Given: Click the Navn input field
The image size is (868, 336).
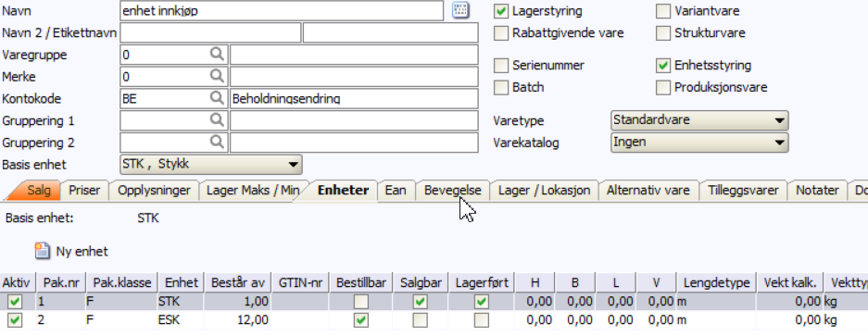Looking at the screenshot, I should (x=282, y=10).
